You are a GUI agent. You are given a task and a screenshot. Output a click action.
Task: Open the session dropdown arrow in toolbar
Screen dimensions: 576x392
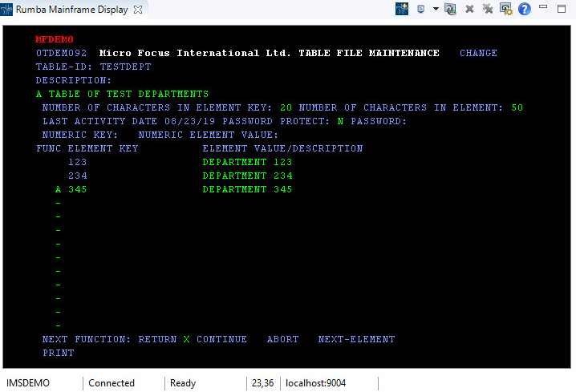pos(436,9)
